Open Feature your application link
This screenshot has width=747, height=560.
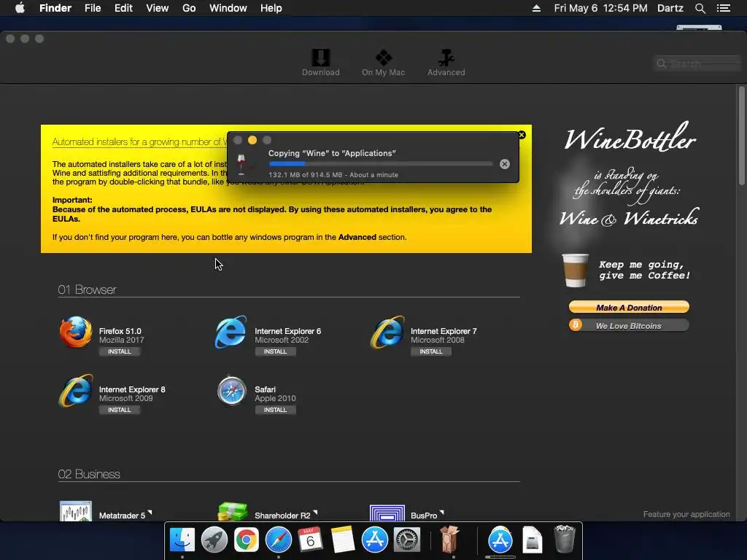click(x=686, y=514)
